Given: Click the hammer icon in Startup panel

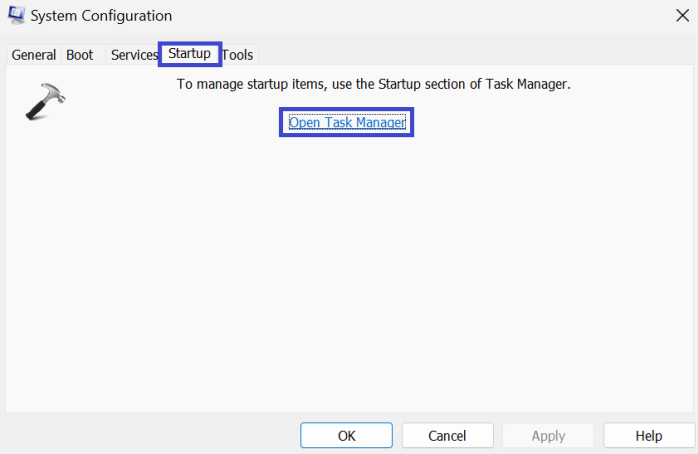Looking at the screenshot, I should pyautogui.click(x=44, y=101).
